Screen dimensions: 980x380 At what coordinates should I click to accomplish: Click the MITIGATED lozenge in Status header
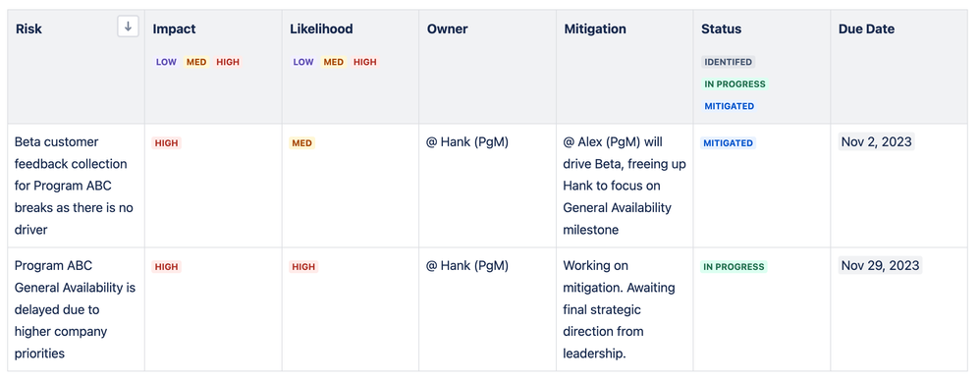click(x=729, y=106)
